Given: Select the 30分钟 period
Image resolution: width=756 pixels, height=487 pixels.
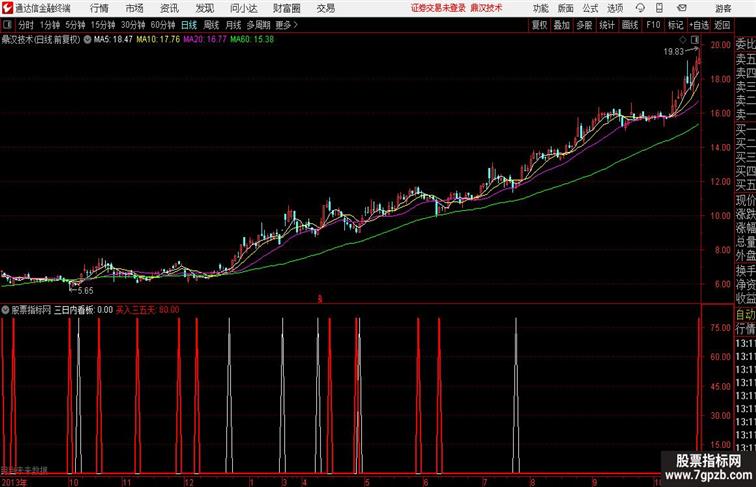Looking at the screenshot, I should pos(133,25).
